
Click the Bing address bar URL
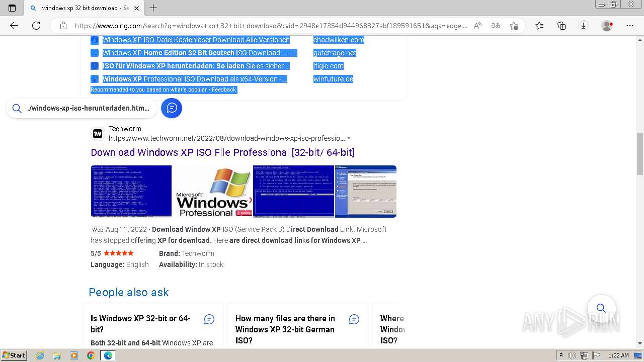click(271, 26)
